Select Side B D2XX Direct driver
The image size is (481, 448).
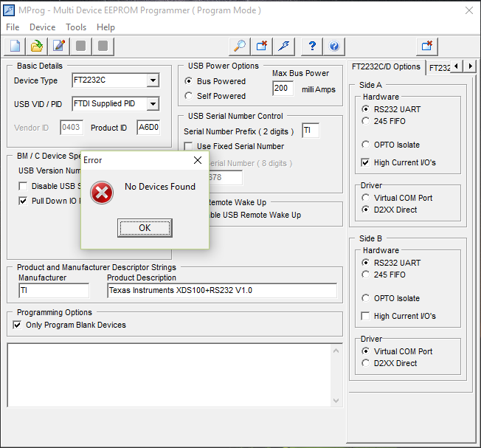click(x=365, y=363)
